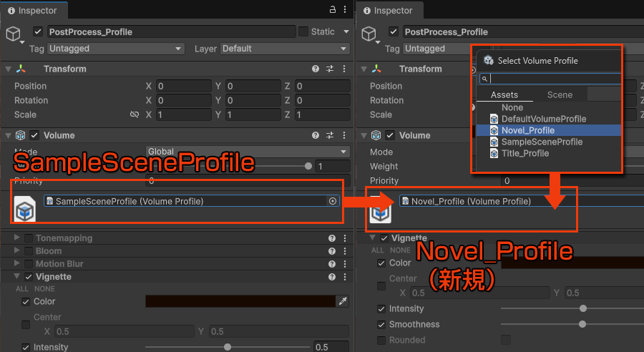Image resolution: width=644 pixels, height=352 pixels.
Task: Click the lock icon in left Inspector
Action: pyautogui.click(x=332, y=10)
